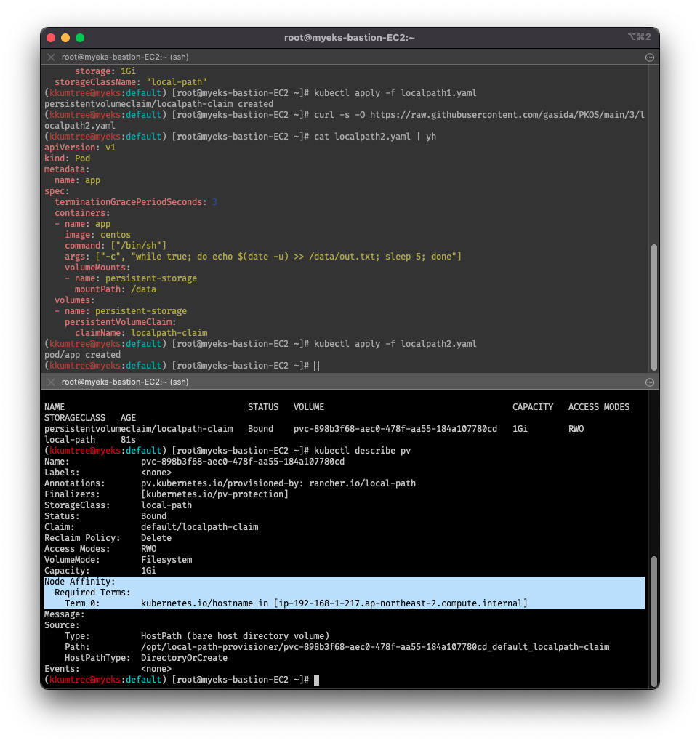Click 'claimName: localpath-claim' line
700x743 pixels.
coord(141,333)
